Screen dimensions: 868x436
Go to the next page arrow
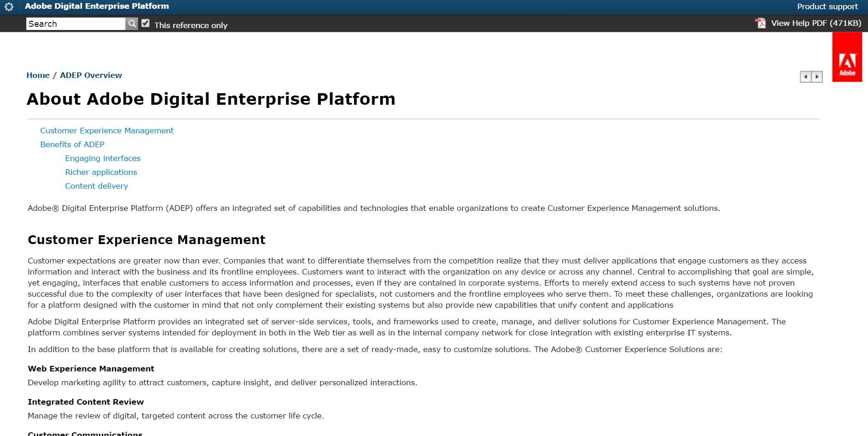[x=817, y=77]
